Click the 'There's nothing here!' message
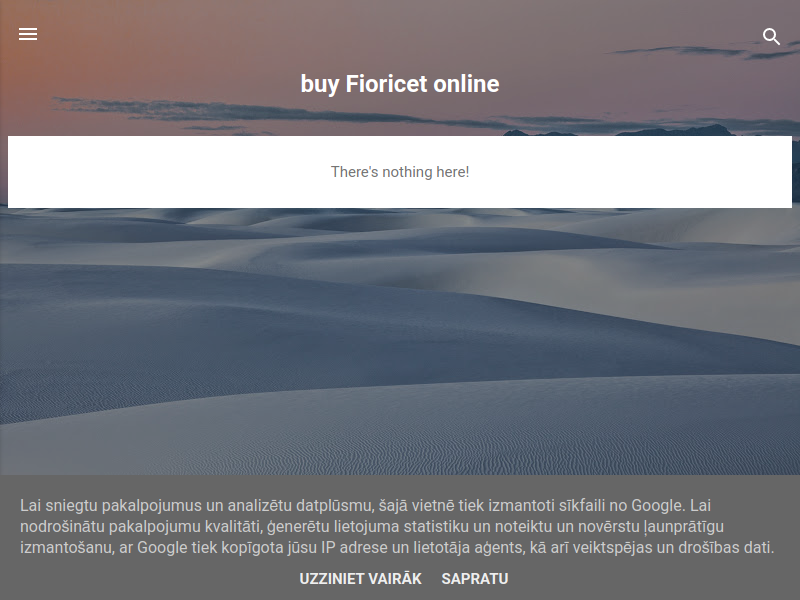Screen dimensions: 800x600 point(399,172)
